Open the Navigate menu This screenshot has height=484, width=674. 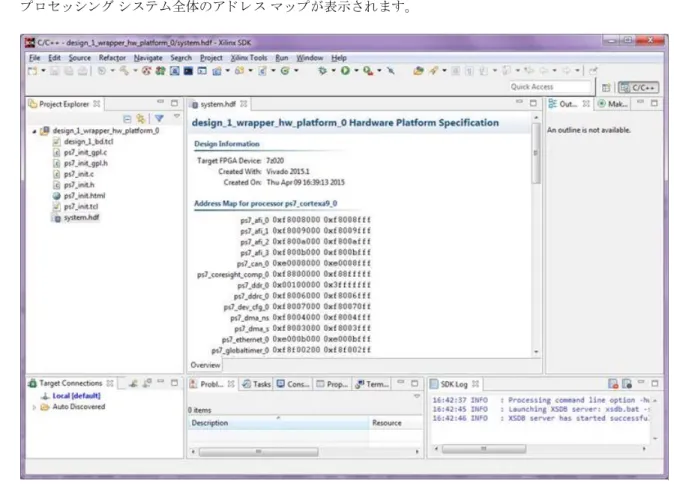point(148,58)
